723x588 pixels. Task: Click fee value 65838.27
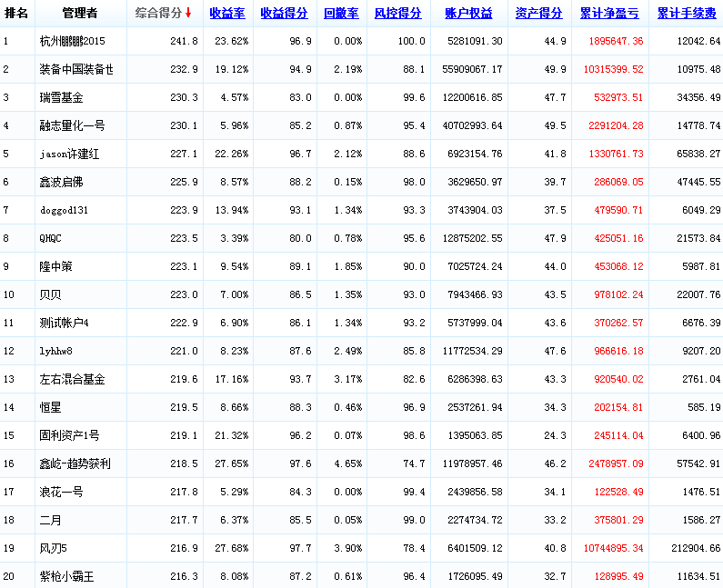coord(698,154)
